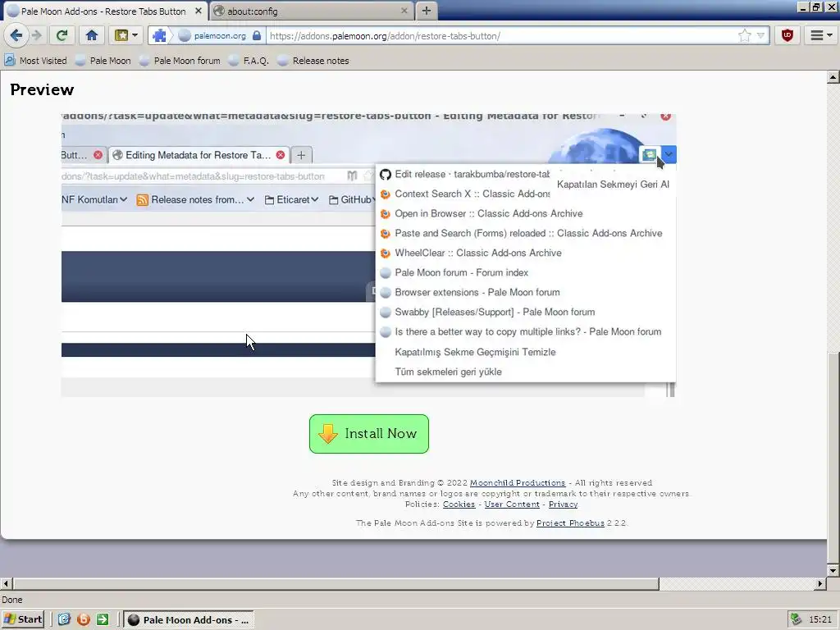840x630 pixels.
Task: Click the horizontal scrollbar left arrow
Action: [x=6, y=583]
